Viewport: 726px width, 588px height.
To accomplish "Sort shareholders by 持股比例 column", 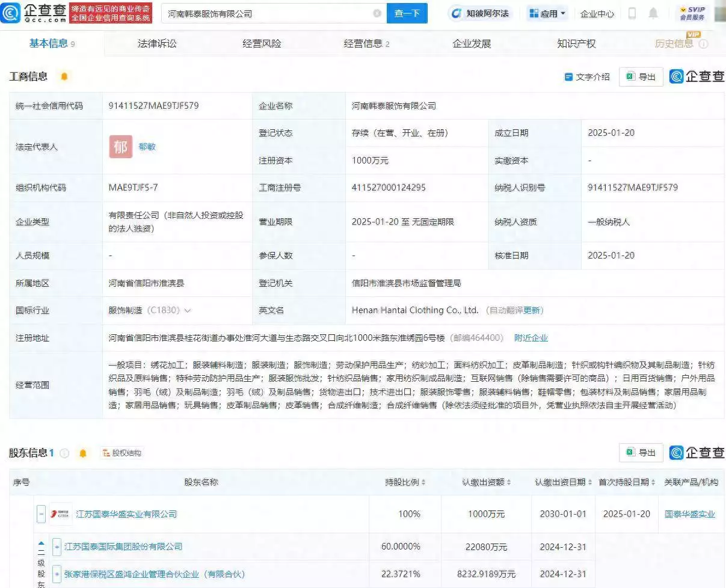I will pyautogui.click(x=405, y=482).
